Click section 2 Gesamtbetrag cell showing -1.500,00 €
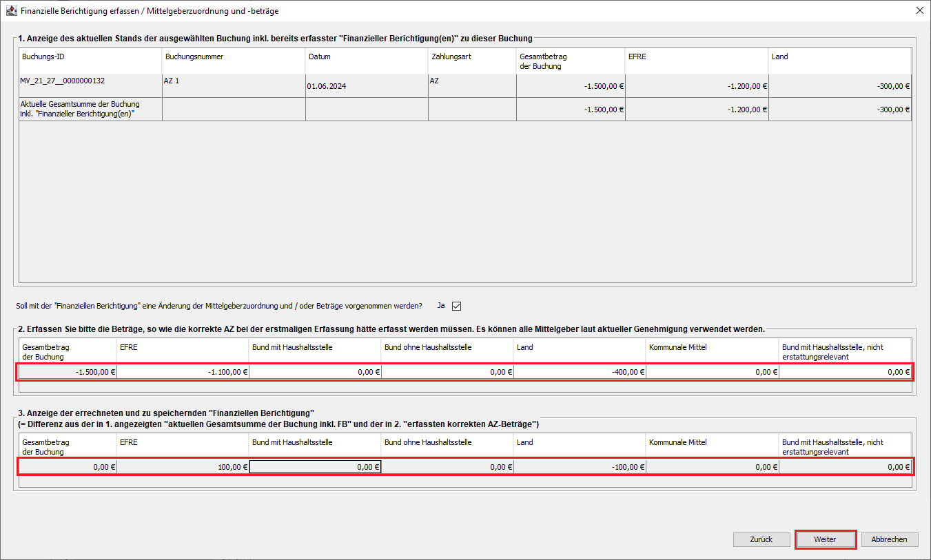Image resolution: width=931 pixels, height=560 pixels. click(x=68, y=372)
